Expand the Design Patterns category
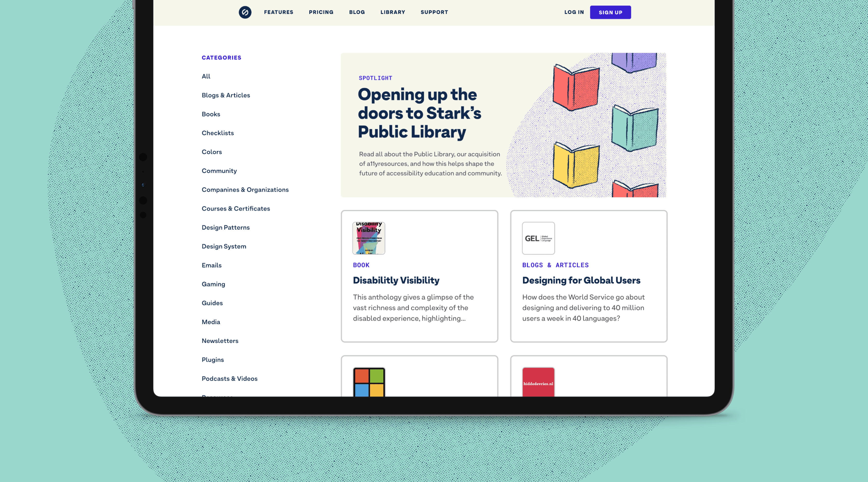Screen dimensions: 868x482 226,227
